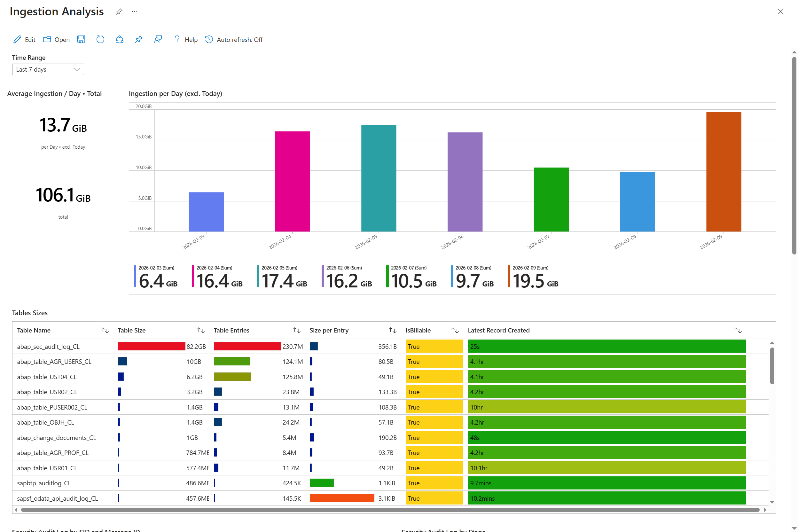Select the sapbtp_auditlog_CL row

(x=390, y=483)
